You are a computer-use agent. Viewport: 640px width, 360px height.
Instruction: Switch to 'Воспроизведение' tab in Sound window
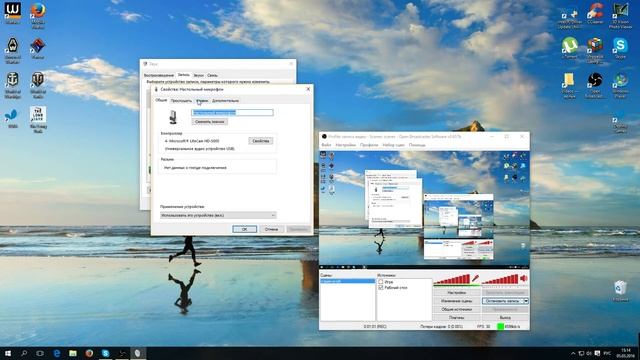point(158,75)
